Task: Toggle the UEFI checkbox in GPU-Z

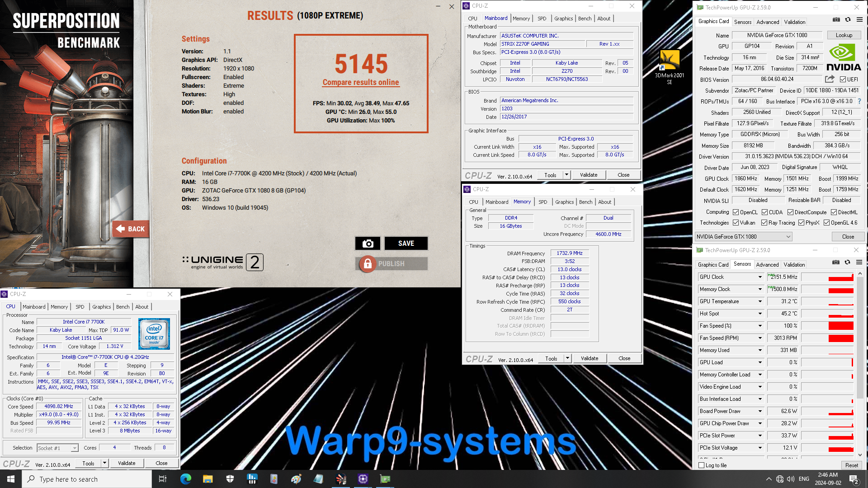Action: point(843,80)
